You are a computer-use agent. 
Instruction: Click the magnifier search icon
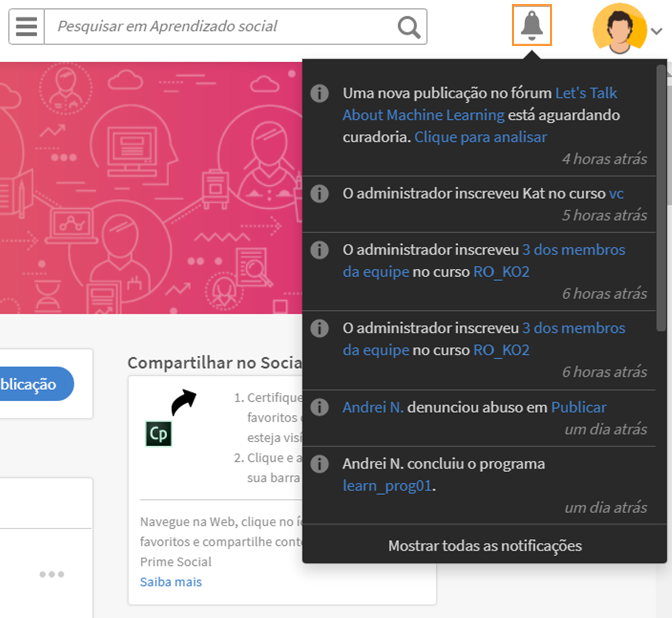(x=409, y=27)
